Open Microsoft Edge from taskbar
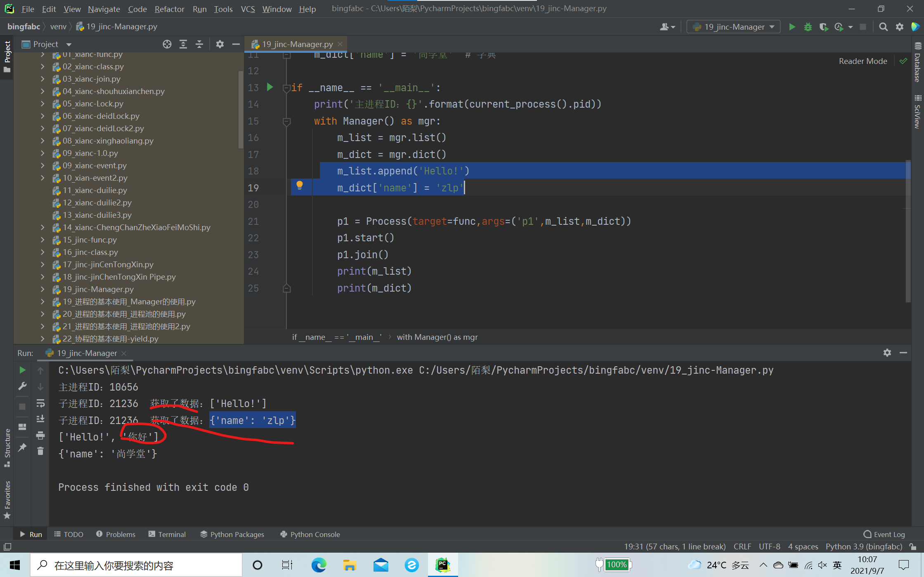924x577 pixels. tap(319, 565)
